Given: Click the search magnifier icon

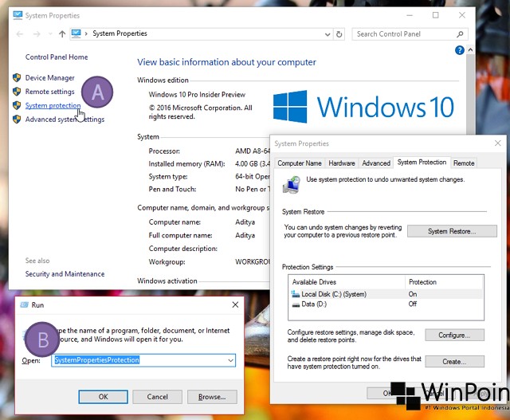Looking at the screenshot, I should tap(460, 34).
